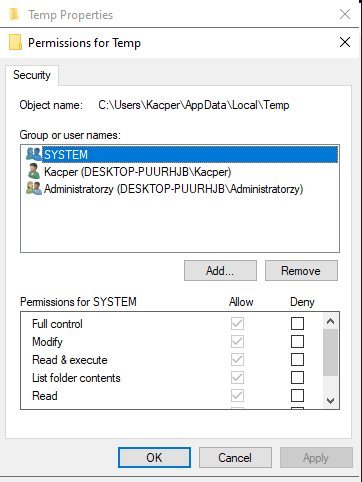This screenshot has width=362, height=482.
Task: Toggle Allow checkbox for Full control
Action: (237, 323)
